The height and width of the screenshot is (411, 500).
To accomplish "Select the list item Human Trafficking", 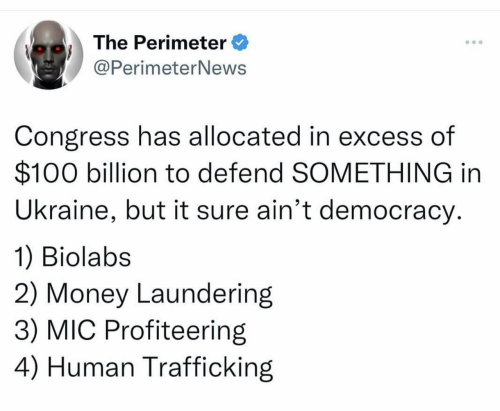I will pyautogui.click(x=144, y=367).
